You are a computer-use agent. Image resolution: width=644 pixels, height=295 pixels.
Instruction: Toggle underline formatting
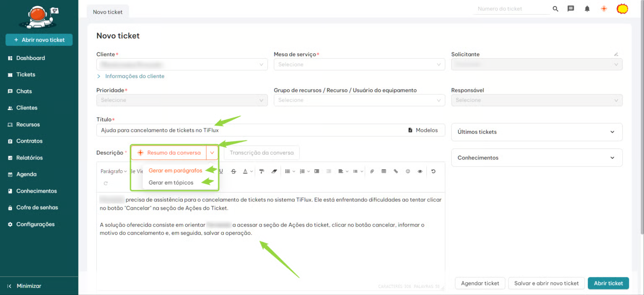click(221, 171)
